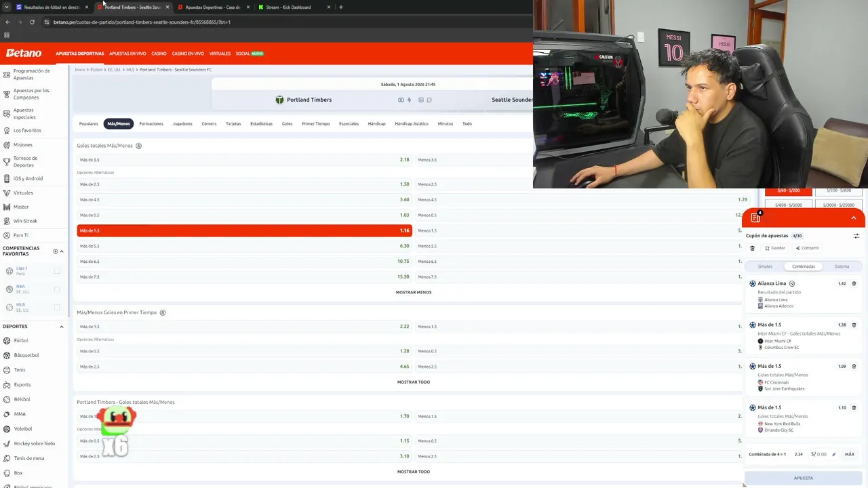The image size is (868, 488).
Task: Open the MMA glove icon
Action: (x=7, y=414)
